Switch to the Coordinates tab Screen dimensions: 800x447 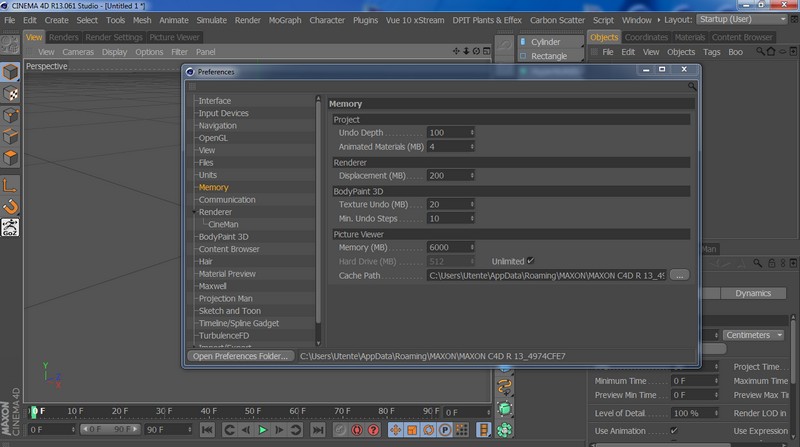pyautogui.click(x=646, y=37)
